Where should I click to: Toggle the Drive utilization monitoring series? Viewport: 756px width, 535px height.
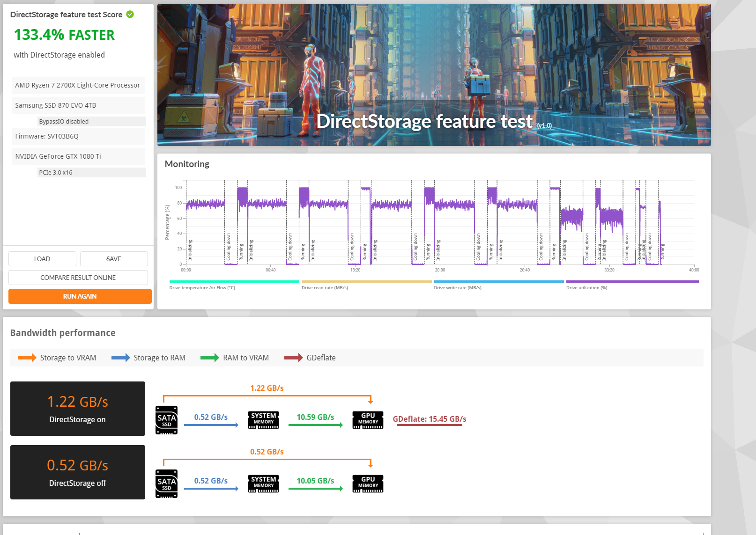[632, 282]
